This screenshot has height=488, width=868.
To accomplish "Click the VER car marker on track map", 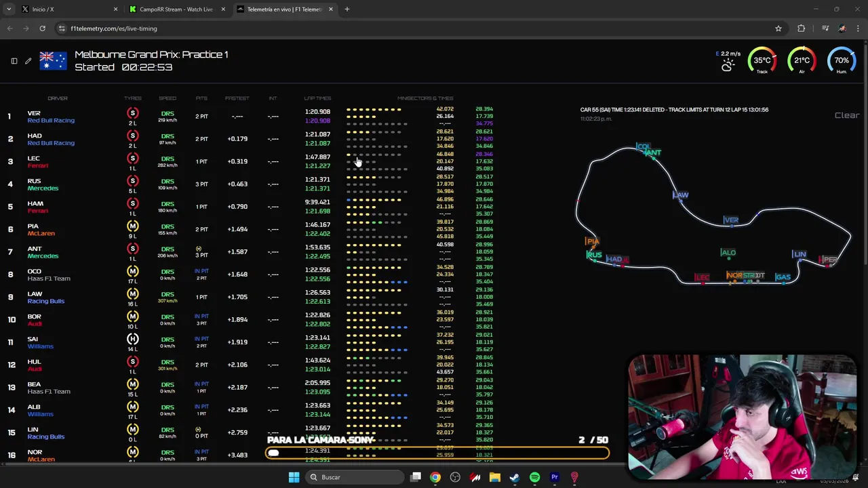I will coord(730,220).
